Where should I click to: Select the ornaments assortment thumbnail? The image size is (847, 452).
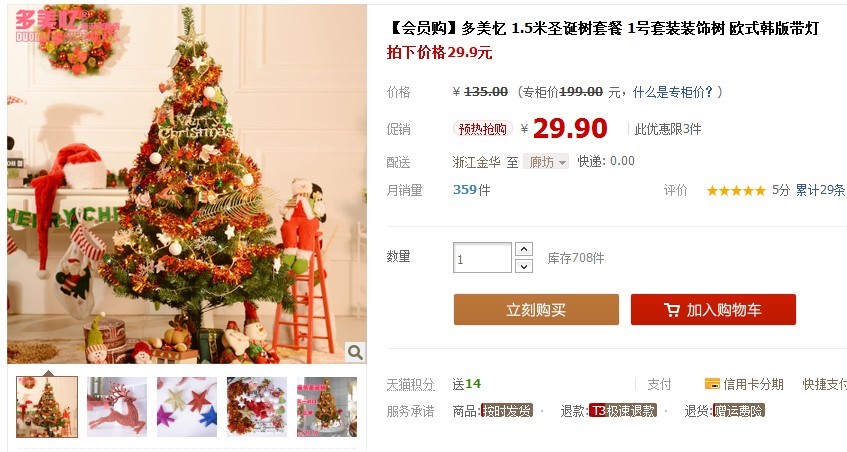(x=257, y=407)
